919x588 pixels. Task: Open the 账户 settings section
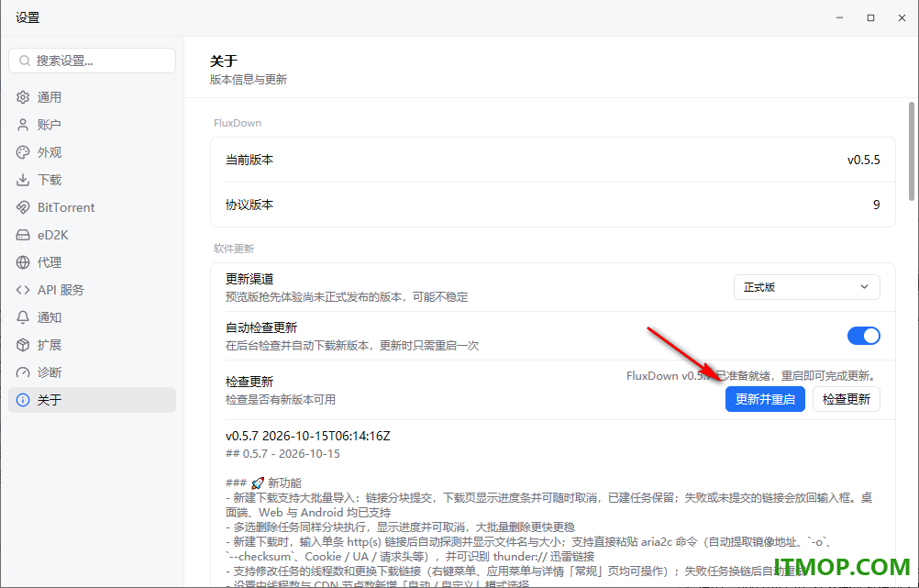[92, 125]
